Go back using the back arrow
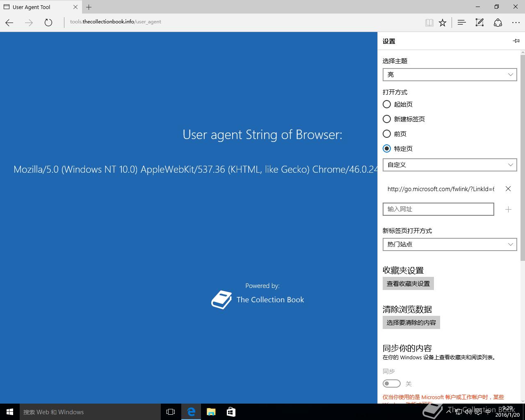 (9, 23)
